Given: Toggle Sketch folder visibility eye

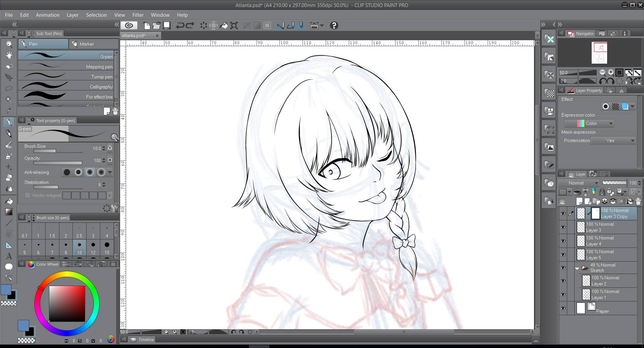Looking at the screenshot, I should [x=563, y=268].
